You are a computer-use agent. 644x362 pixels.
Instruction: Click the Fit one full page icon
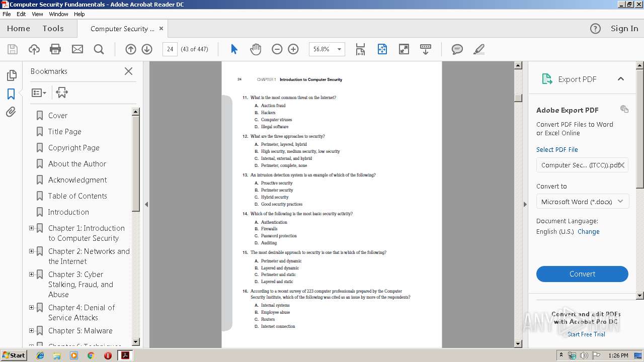pyautogui.click(x=382, y=49)
